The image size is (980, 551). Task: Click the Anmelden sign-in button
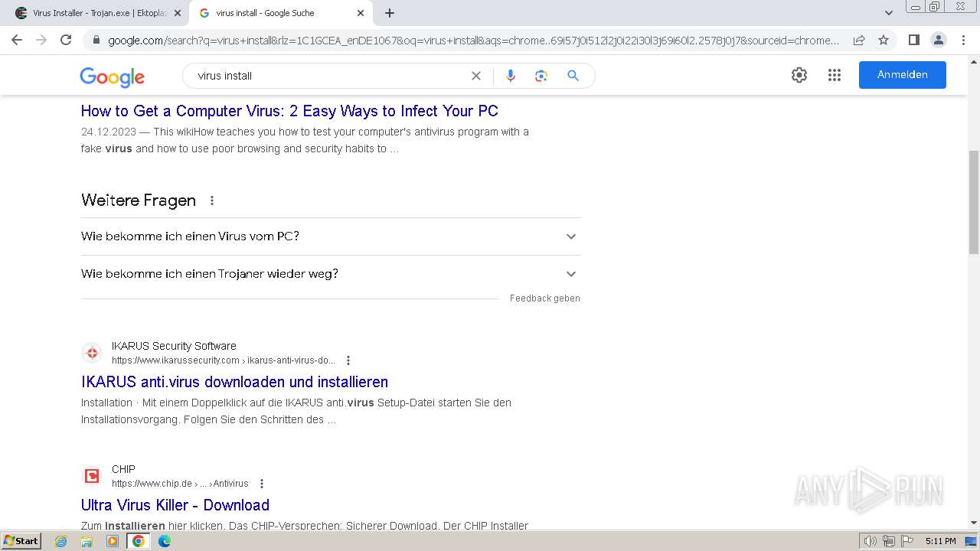[x=903, y=75]
